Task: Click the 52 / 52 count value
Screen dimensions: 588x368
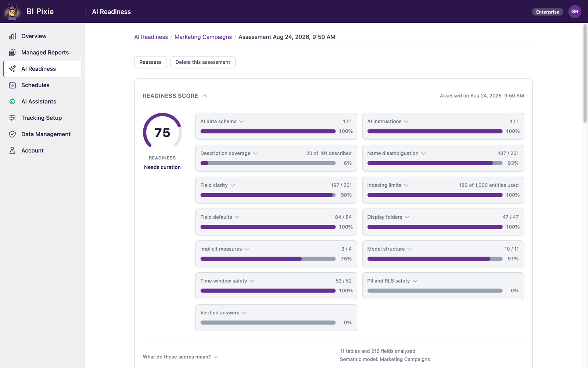Action: point(344,281)
